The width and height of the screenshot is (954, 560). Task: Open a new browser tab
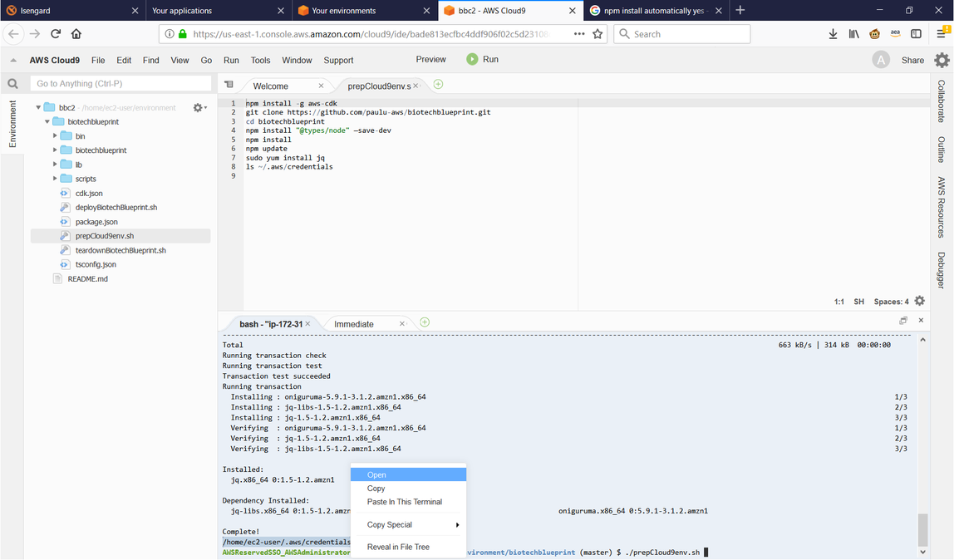tap(740, 10)
